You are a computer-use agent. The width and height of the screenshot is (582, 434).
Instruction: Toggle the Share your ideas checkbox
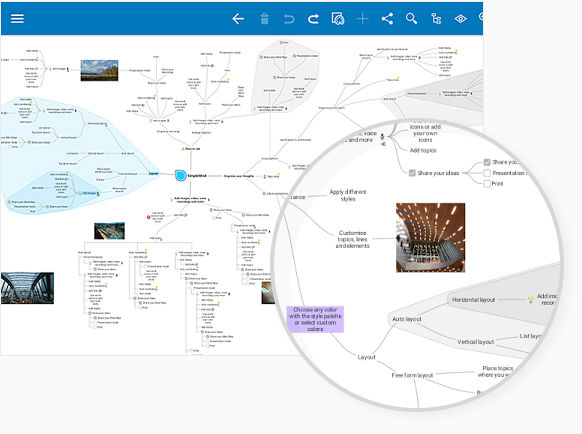coord(412,173)
